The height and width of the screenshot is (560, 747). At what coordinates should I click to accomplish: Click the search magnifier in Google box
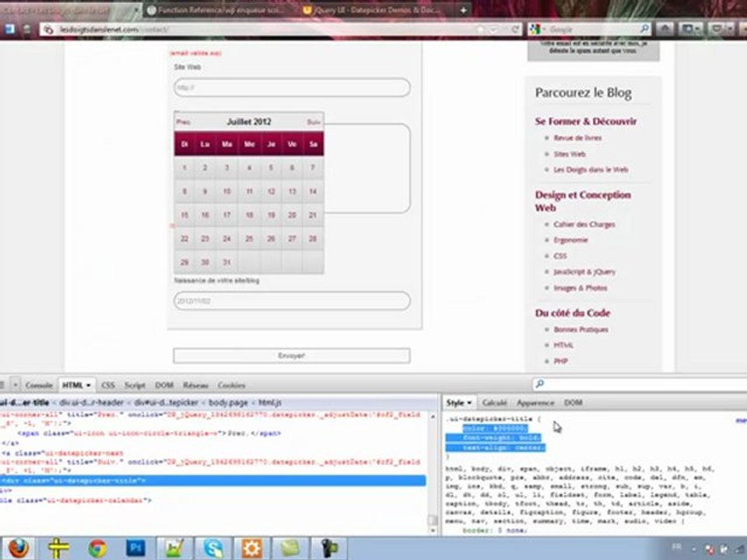(x=644, y=29)
